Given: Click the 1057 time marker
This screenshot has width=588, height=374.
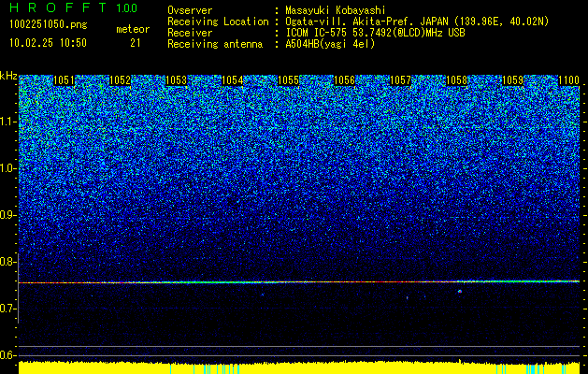Looking at the screenshot, I should pos(400,80).
